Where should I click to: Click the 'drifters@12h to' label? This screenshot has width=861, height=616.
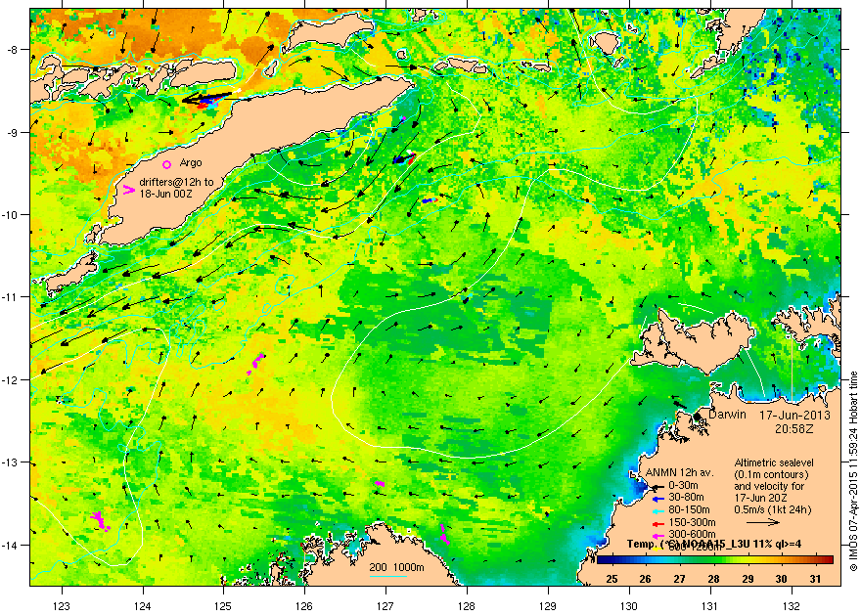tap(176, 182)
